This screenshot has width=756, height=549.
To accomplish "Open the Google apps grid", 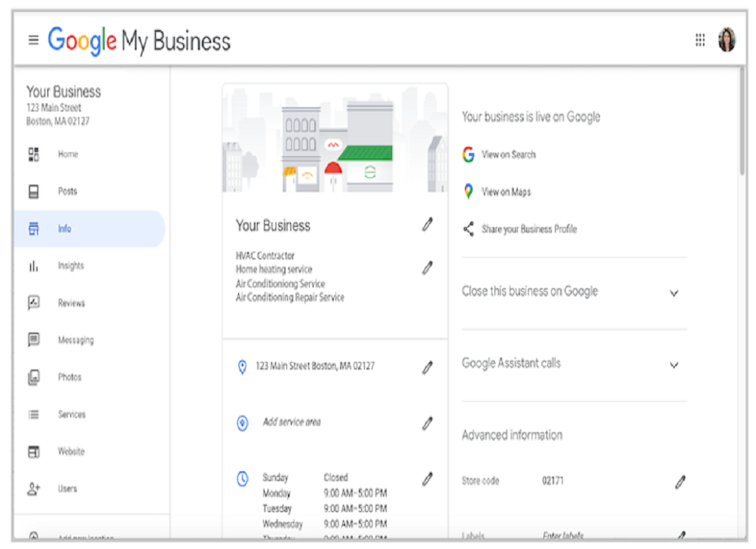I will [x=700, y=40].
